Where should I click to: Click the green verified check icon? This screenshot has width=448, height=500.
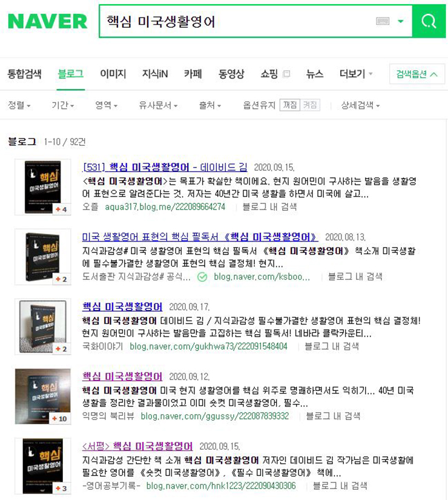point(202,277)
